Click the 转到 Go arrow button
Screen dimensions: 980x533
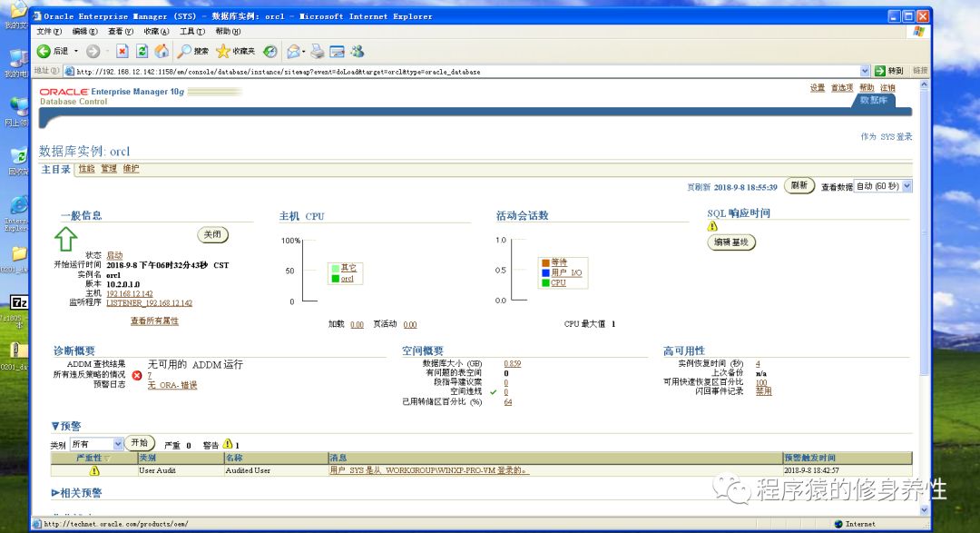coord(888,71)
